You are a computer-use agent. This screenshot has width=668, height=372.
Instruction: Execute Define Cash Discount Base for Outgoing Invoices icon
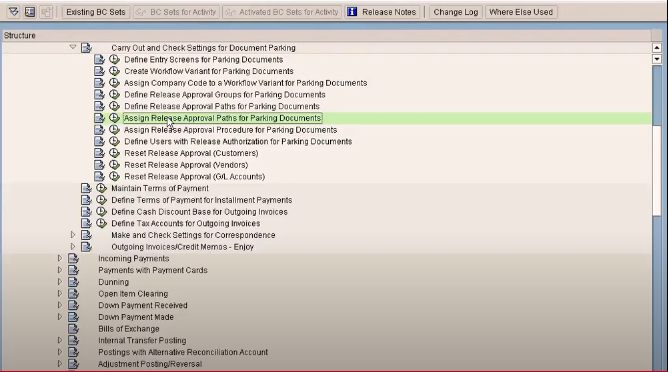pos(101,211)
